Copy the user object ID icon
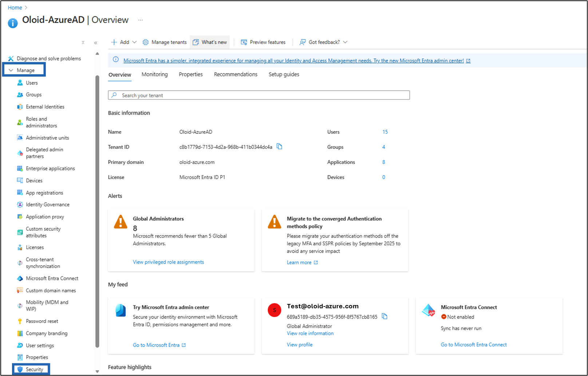The width and height of the screenshot is (588, 376). pos(385,316)
